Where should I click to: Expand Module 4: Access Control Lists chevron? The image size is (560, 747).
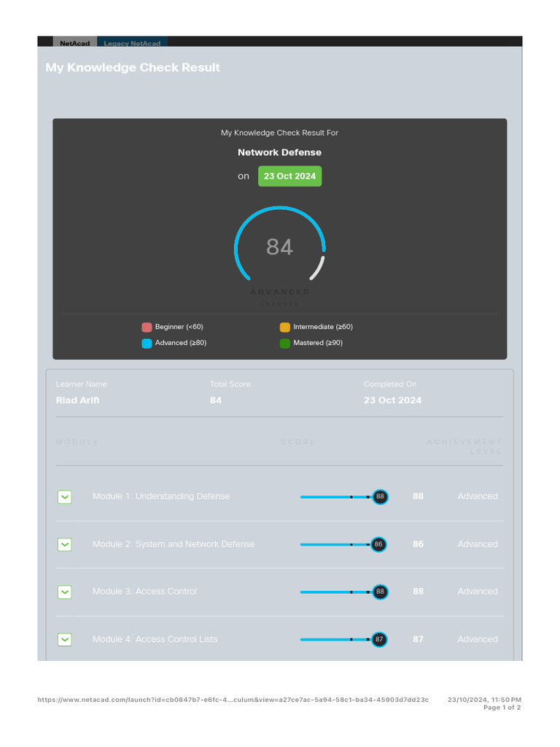click(65, 639)
